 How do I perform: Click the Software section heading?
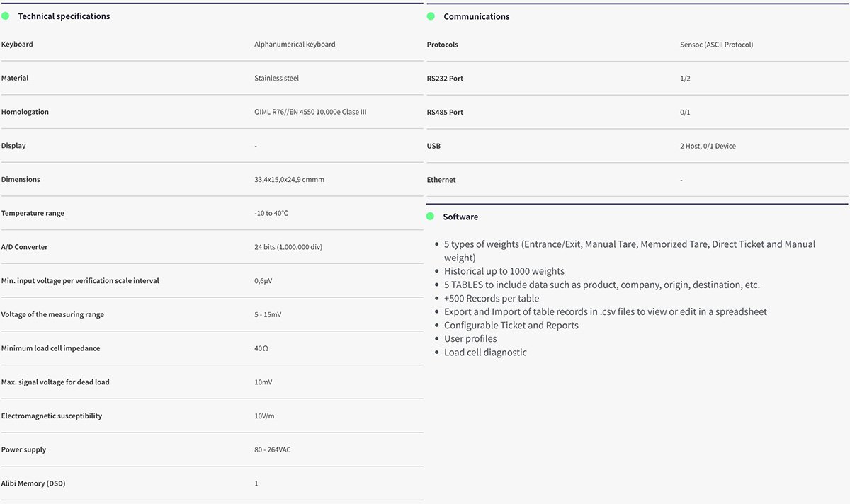(x=460, y=217)
